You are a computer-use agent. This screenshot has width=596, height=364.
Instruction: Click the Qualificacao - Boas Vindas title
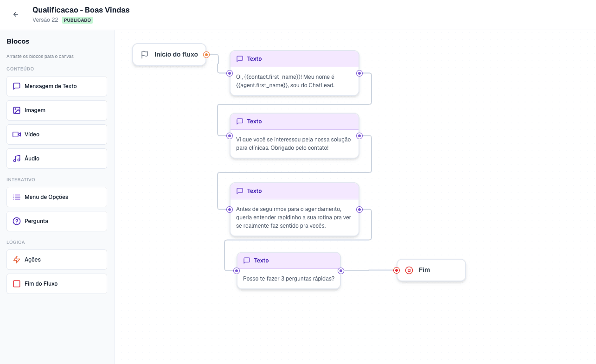pos(81,10)
